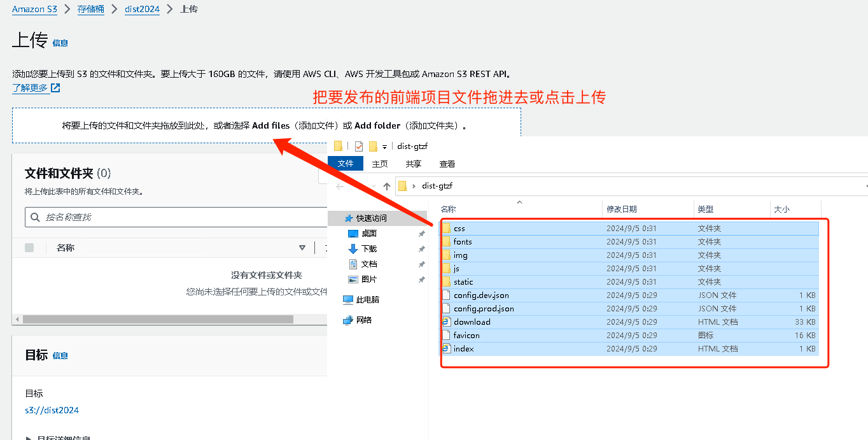Click the 快速访问 star icon
This screenshot has width=868, height=440.
pyautogui.click(x=349, y=218)
